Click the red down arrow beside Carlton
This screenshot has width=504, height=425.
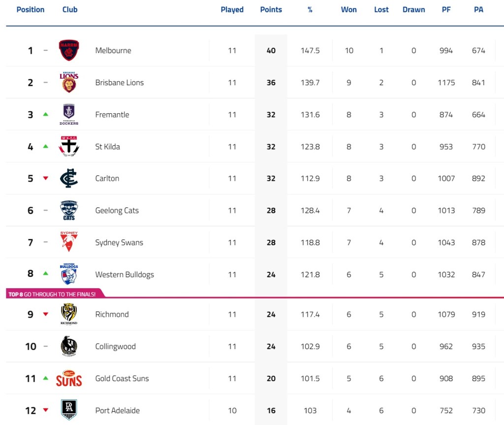[46, 178]
